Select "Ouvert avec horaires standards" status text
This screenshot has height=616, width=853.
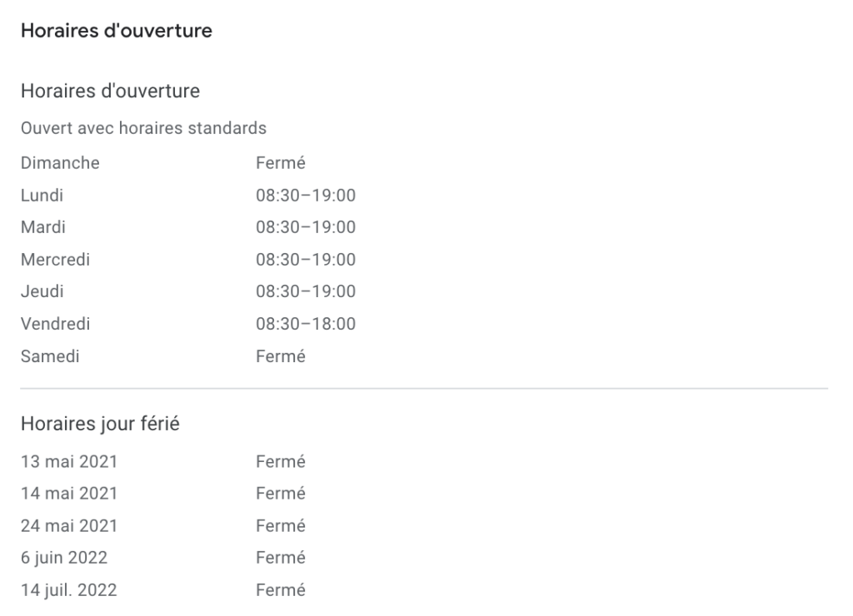[x=143, y=128]
